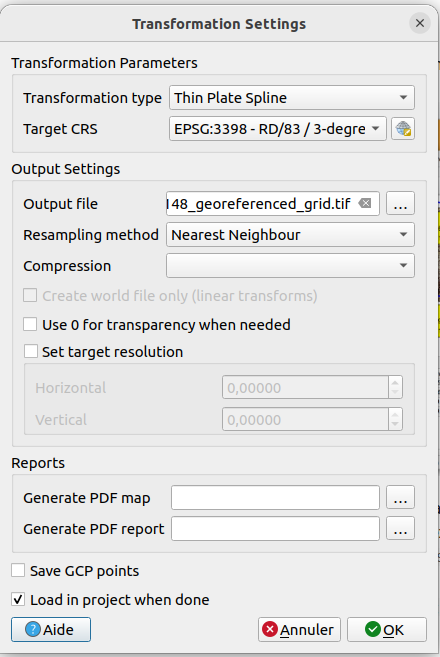Tick the Save GCP points checkbox
This screenshot has width=440, height=657.
(18, 570)
